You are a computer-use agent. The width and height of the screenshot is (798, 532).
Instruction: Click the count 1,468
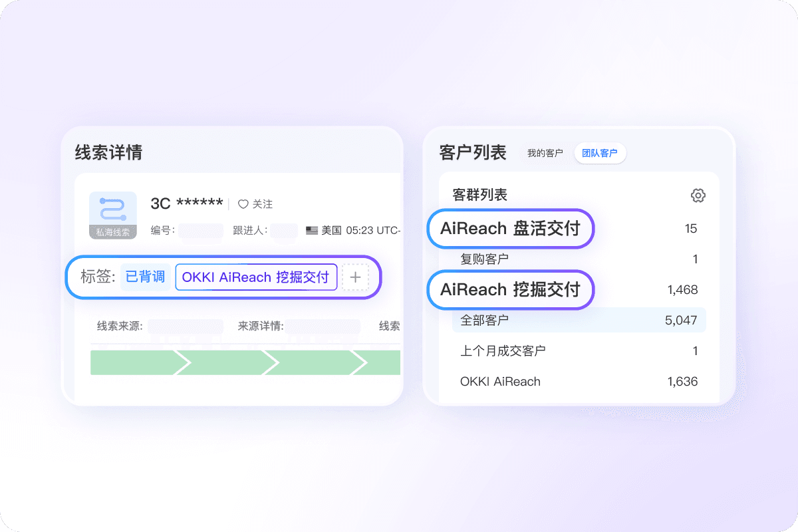(x=682, y=290)
